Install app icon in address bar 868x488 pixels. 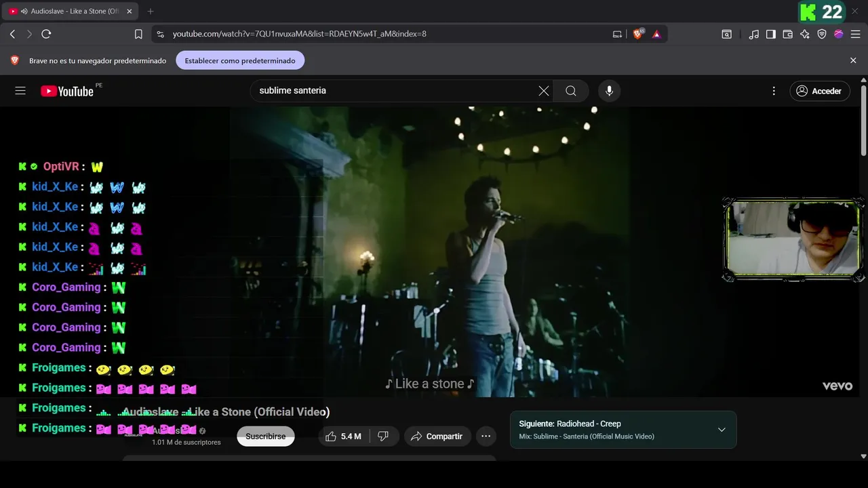pyautogui.click(x=617, y=34)
